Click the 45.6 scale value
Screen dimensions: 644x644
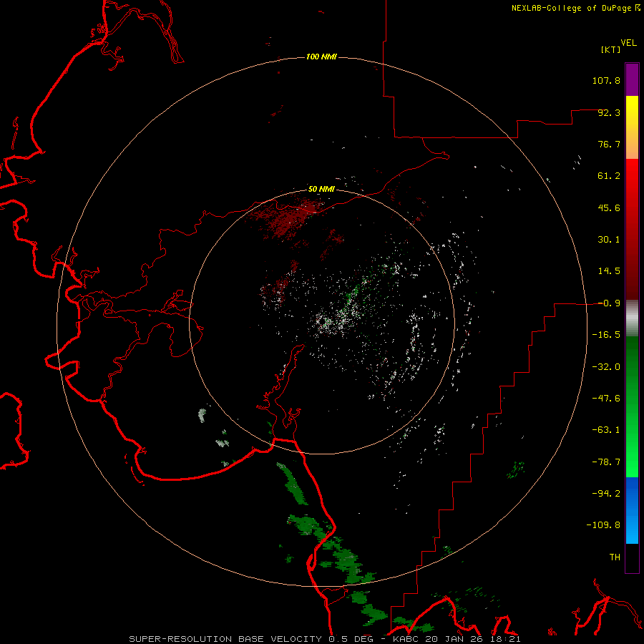click(x=609, y=208)
